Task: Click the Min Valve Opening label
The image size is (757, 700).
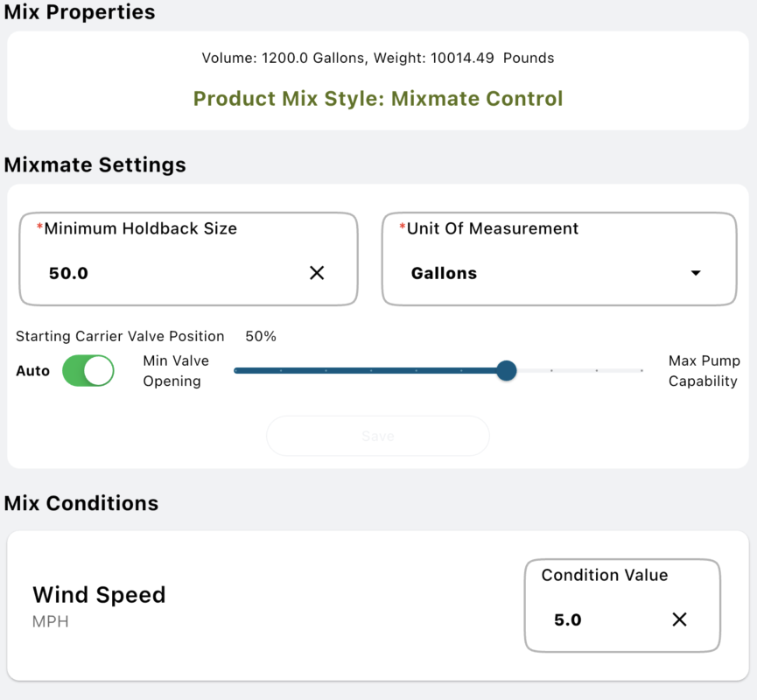Action: point(176,371)
